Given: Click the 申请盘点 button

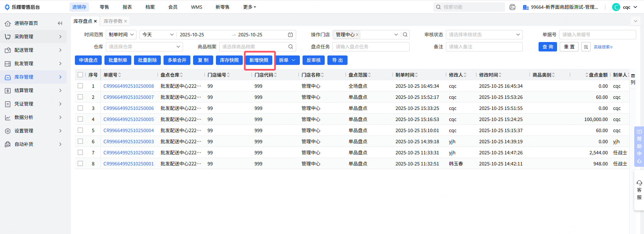Looking at the screenshot, I should click(88, 60).
